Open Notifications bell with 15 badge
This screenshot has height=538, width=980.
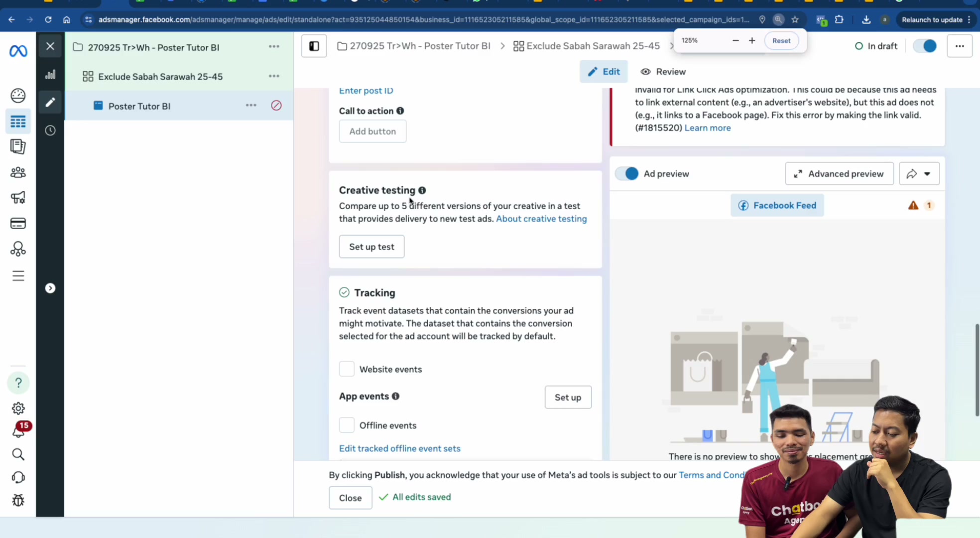coord(19,430)
